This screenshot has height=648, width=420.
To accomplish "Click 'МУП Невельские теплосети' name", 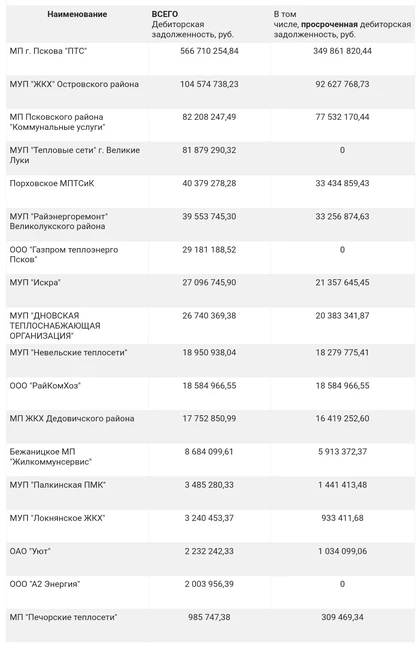I will 68,353.
